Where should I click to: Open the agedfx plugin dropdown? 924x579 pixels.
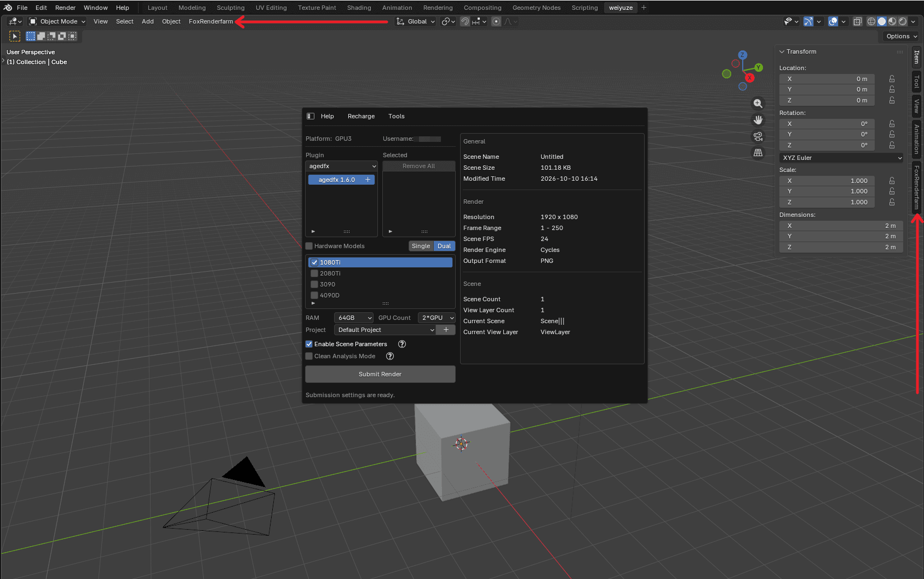tap(341, 166)
